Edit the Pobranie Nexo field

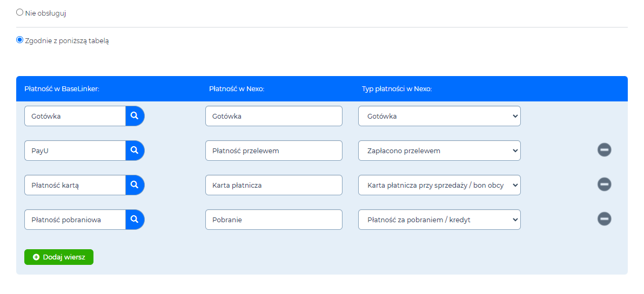[273, 220]
